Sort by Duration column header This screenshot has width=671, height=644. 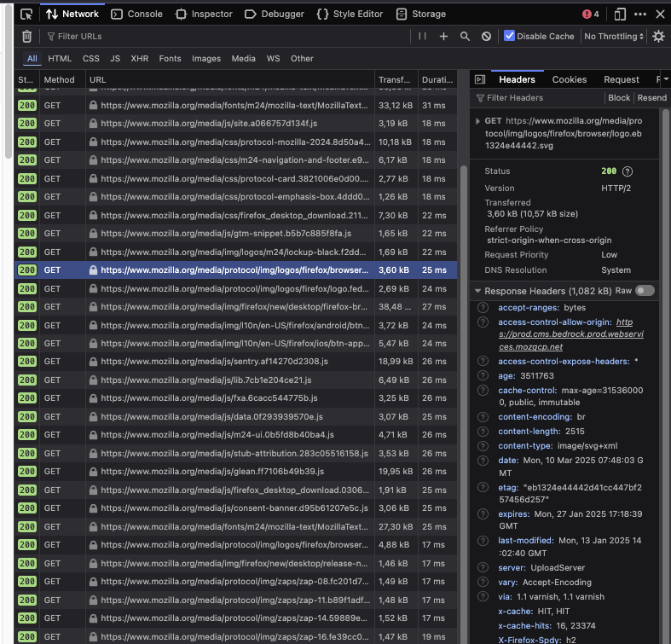pyautogui.click(x=437, y=79)
